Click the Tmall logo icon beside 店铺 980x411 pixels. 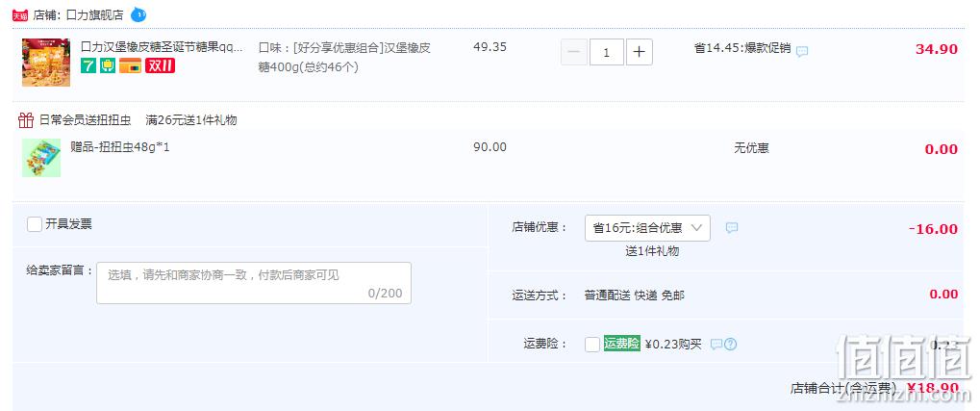pos(20,15)
